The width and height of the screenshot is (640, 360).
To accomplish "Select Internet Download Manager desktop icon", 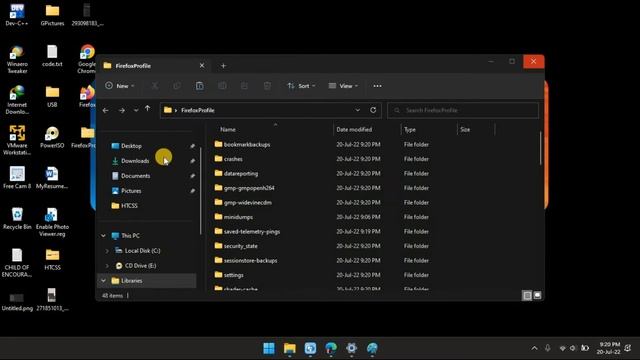I will pyautogui.click(x=17, y=100).
